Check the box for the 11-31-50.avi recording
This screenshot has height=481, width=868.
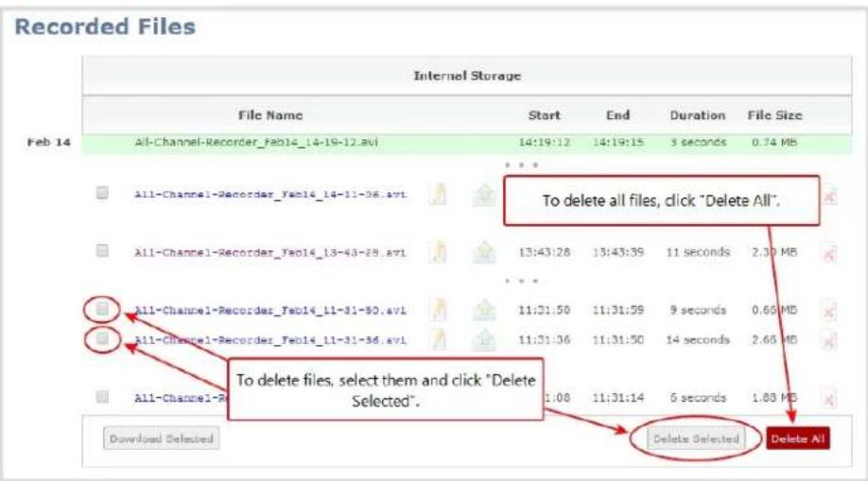click(102, 308)
